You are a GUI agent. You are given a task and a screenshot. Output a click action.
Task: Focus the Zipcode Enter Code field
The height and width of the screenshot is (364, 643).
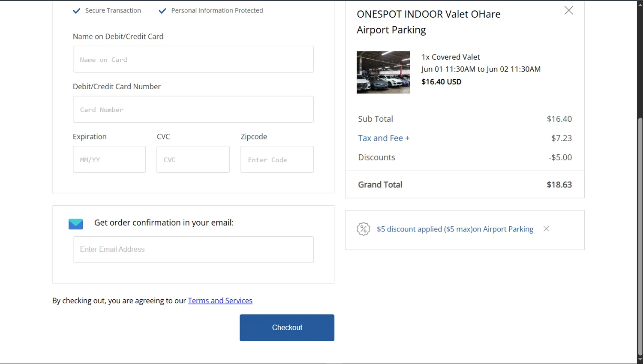pos(277,159)
